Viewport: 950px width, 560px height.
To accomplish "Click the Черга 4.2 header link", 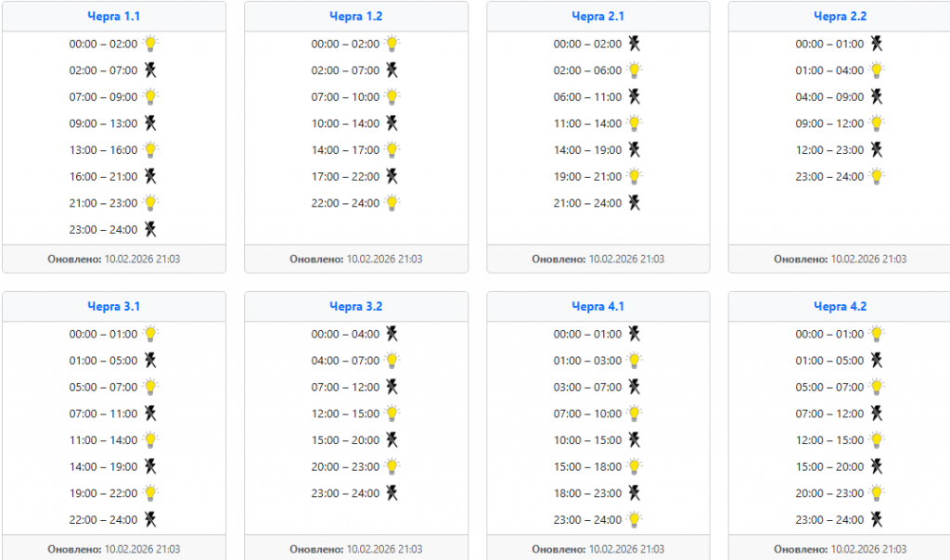I will tap(840, 306).
